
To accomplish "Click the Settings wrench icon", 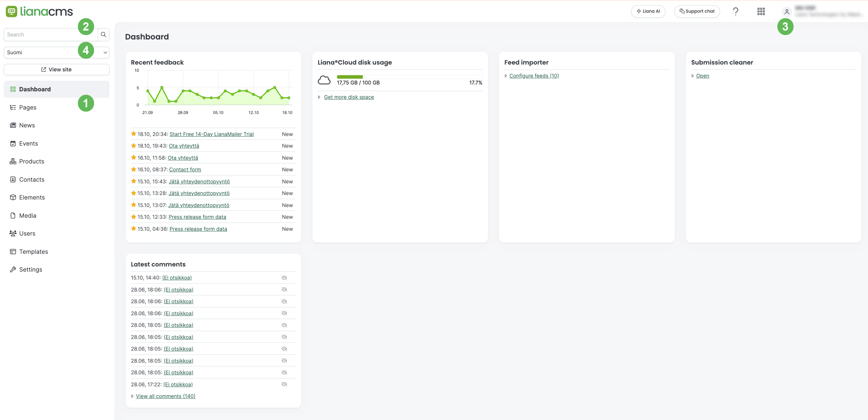I will [13, 270].
